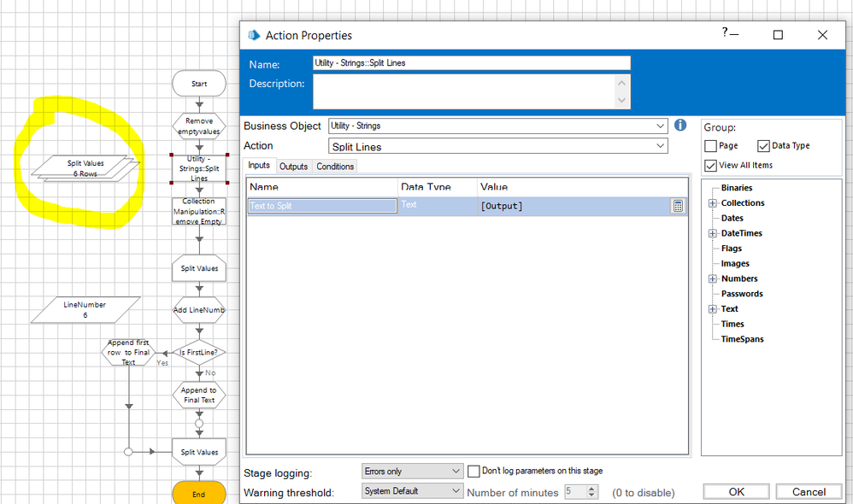Open the expression calculator in Value cell
The height and width of the screenshot is (504, 853).
(677, 206)
